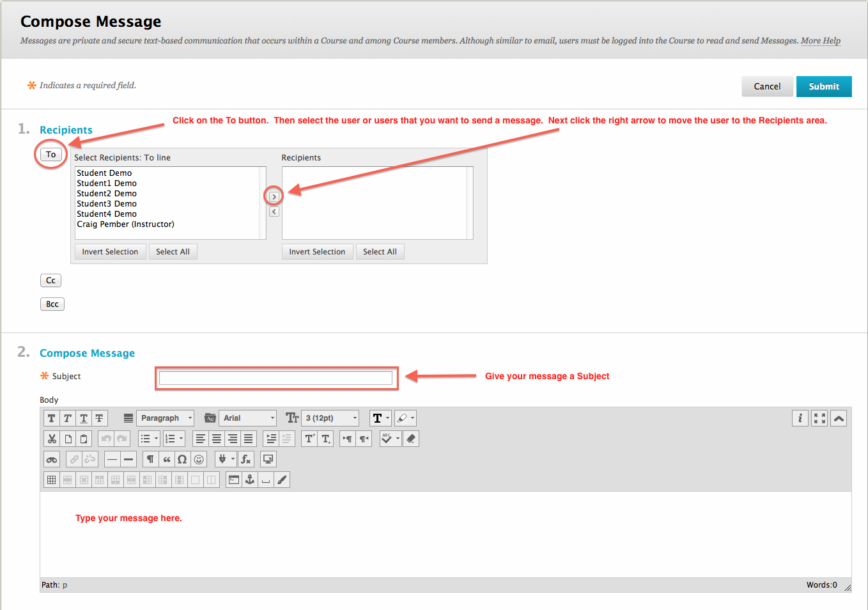
Task: Insert a special character with Omega icon
Action: 182,459
